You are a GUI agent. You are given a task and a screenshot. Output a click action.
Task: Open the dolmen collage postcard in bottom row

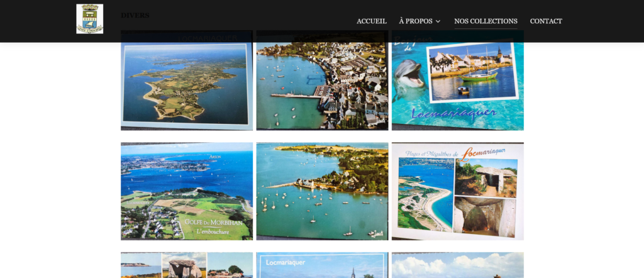187,265
